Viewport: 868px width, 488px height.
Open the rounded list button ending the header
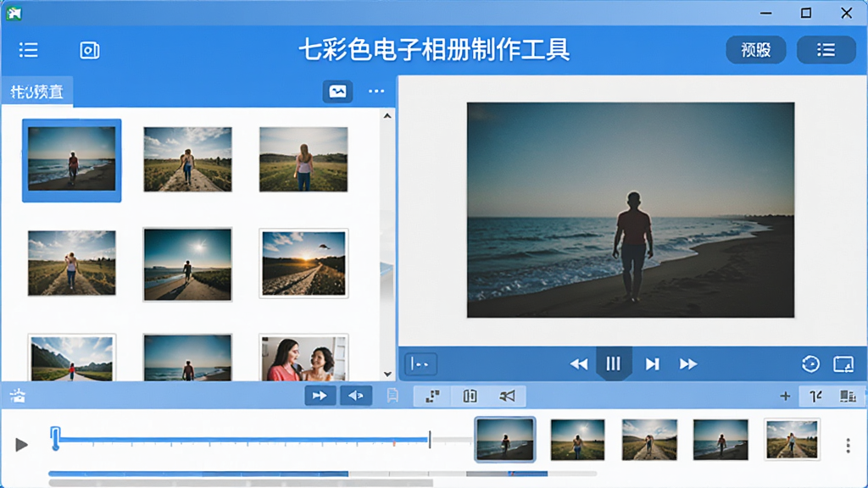[826, 50]
